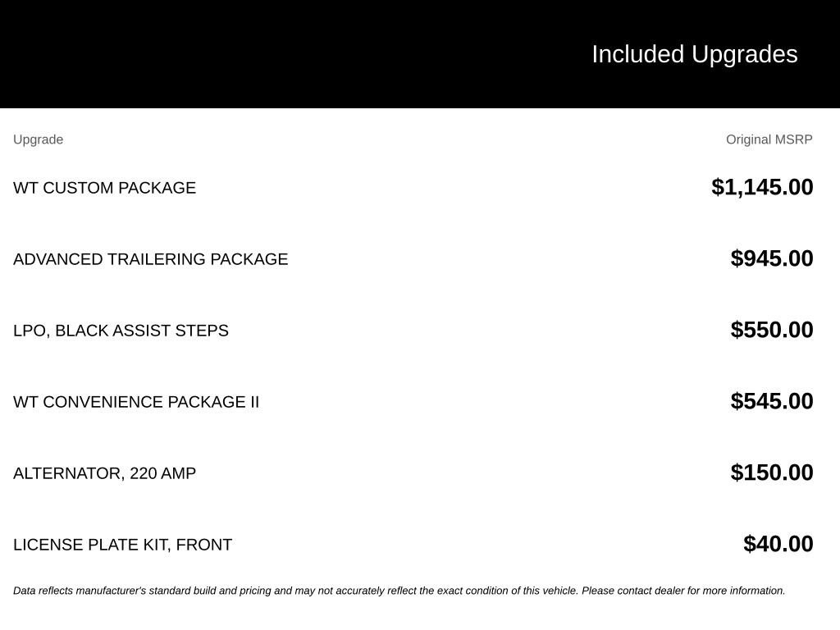This screenshot has width=840, height=630.
Task: Select LPO, BLACK ASSIST STEPS item
Action: coord(121,331)
